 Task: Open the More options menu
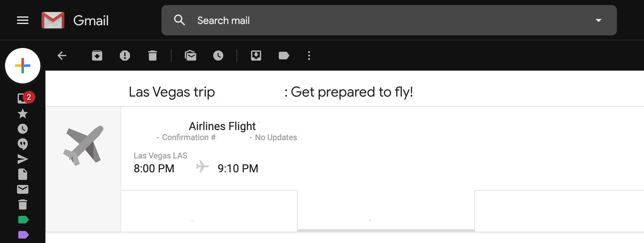pyautogui.click(x=309, y=56)
